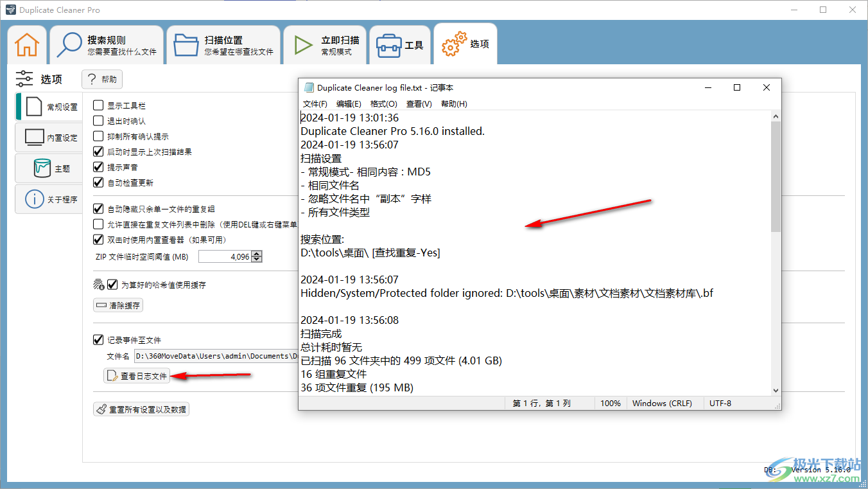Switch to 工具 tab

pyautogui.click(x=399, y=45)
